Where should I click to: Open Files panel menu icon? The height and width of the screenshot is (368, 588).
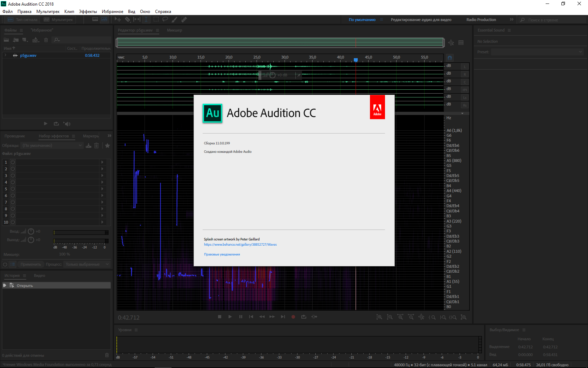(x=21, y=30)
